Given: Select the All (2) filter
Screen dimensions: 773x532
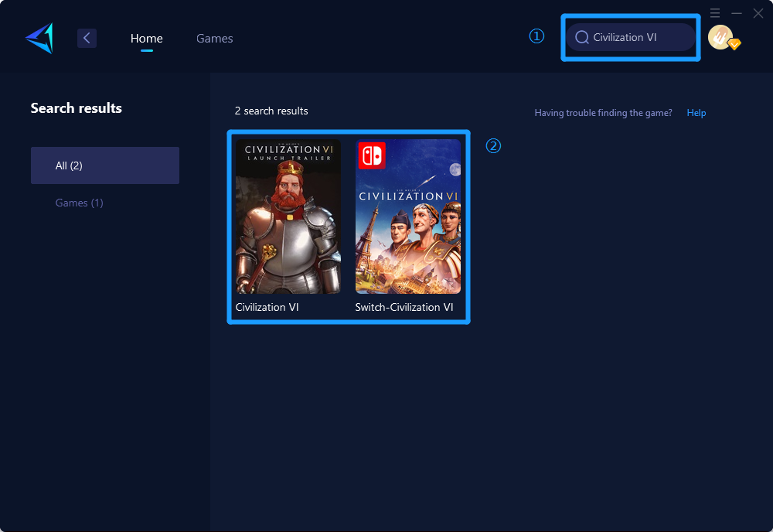Looking at the screenshot, I should pyautogui.click(x=105, y=165).
